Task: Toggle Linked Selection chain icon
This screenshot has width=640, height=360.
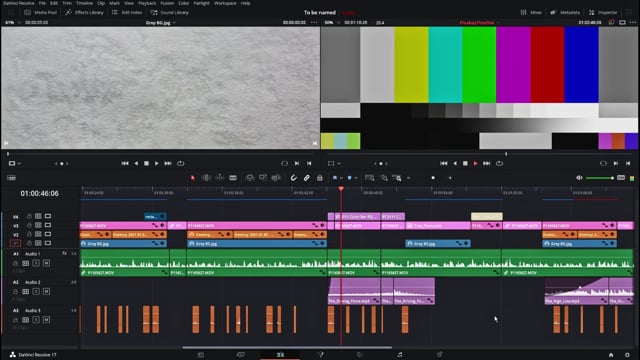Action: tap(307, 178)
